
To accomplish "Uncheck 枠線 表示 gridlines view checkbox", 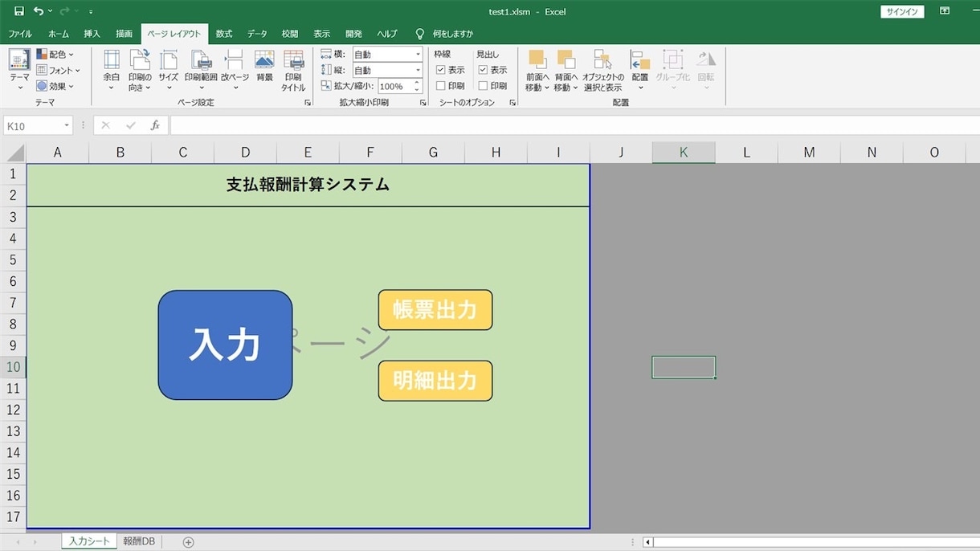I will [x=440, y=70].
